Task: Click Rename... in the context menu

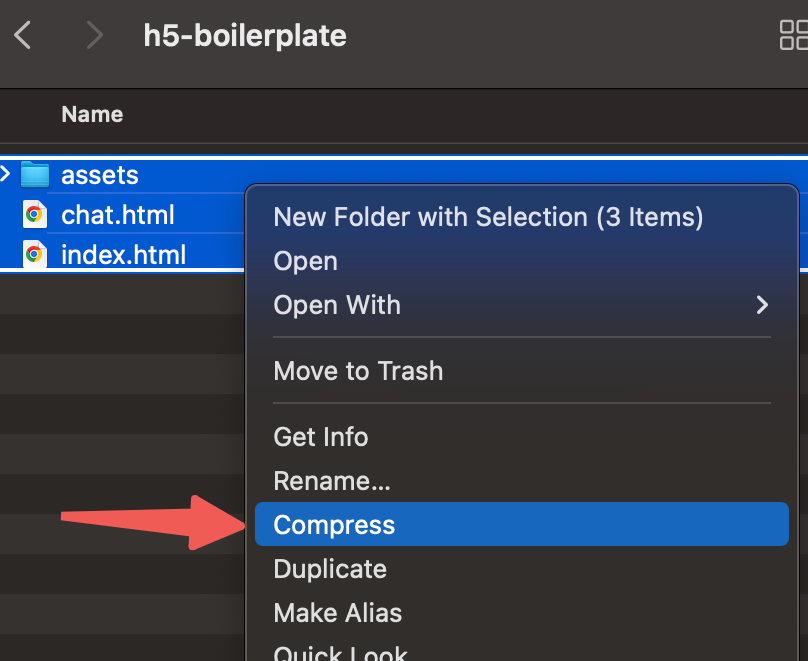Action: tap(332, 481)
